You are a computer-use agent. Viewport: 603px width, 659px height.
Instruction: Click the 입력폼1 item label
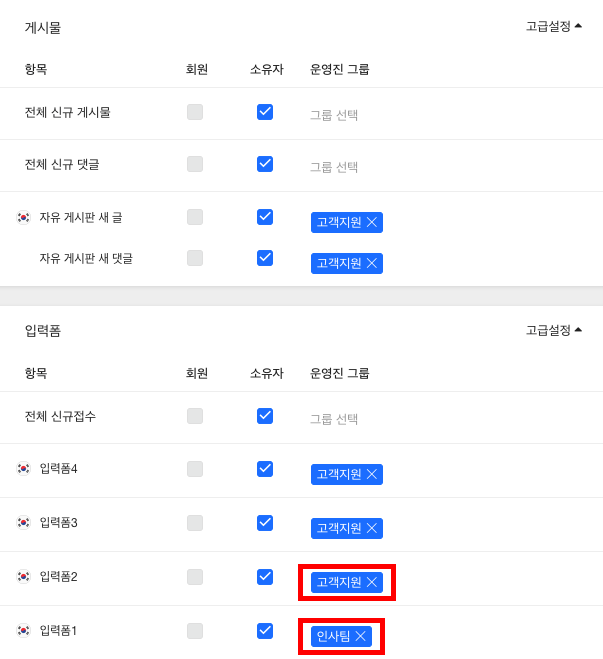(x=58, y=630)
